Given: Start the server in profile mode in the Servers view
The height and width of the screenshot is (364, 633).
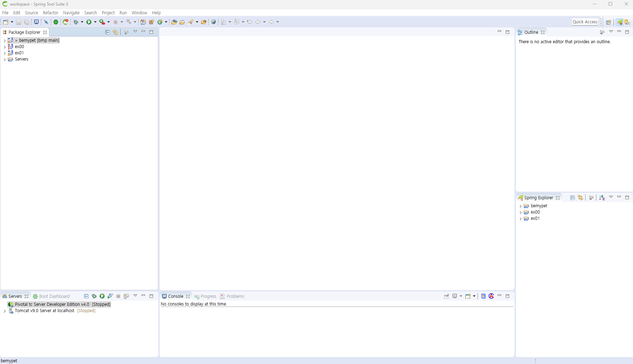Looking at the screenshot, I should click(110, 296).
